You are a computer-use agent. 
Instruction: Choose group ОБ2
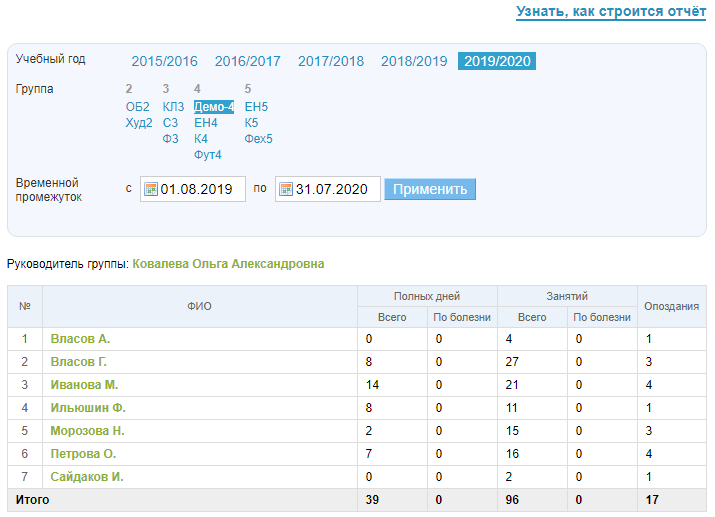(137, 107)
